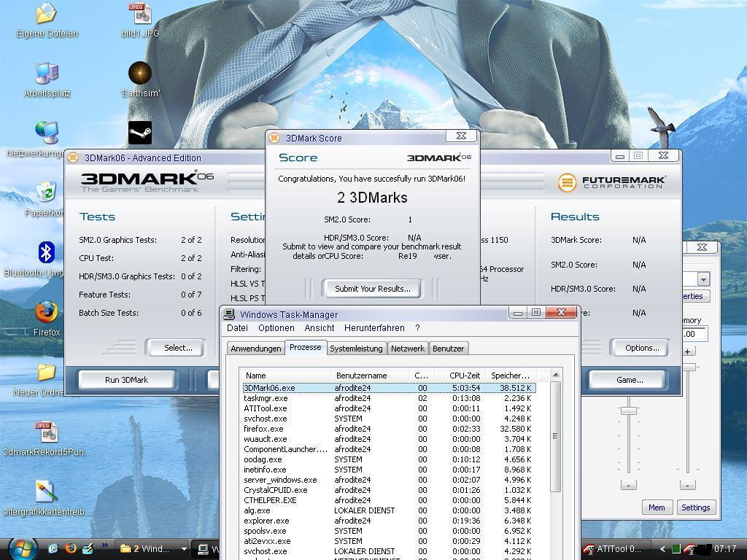This screenshot has width=747, height=560.
Task: Launch Steam from the desktop icon
Action: (x=139, y=133)
